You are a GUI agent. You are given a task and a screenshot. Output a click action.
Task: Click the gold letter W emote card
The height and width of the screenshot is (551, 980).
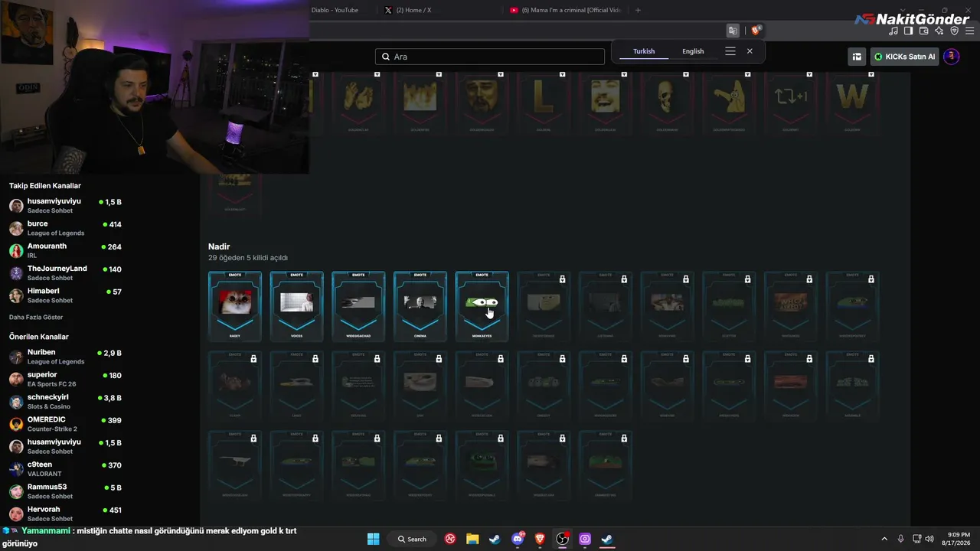pos(852,103)
